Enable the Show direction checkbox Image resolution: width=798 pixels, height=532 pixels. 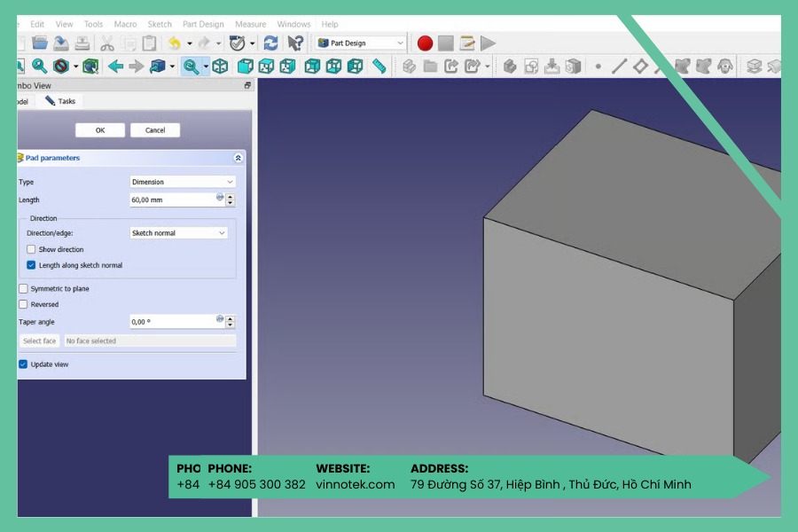tap(31, 249)
